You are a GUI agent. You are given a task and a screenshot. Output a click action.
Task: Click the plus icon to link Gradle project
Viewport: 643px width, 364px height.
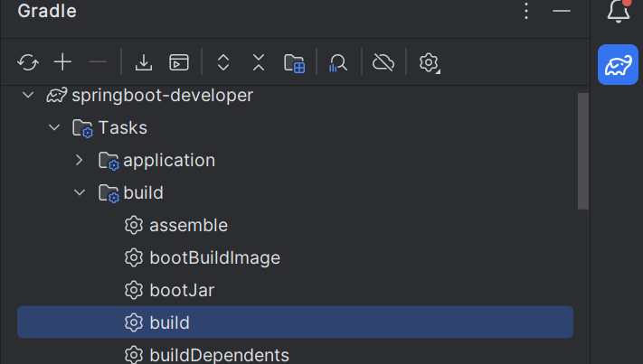coord(62,62)
